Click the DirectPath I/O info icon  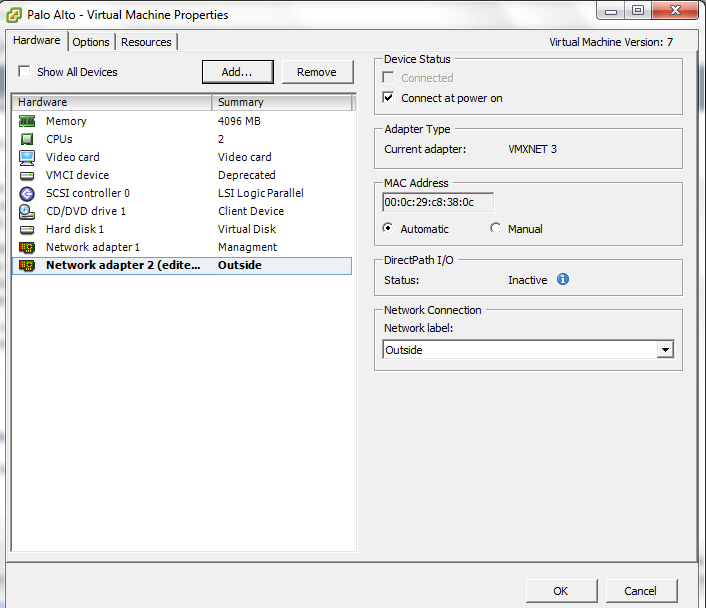[x=562, y=280]
